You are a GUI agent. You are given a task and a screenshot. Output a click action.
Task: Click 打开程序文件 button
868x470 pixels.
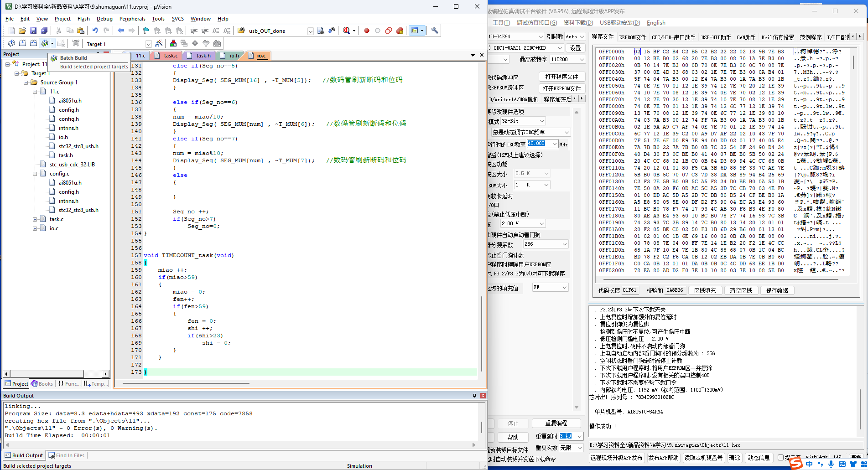561,76
